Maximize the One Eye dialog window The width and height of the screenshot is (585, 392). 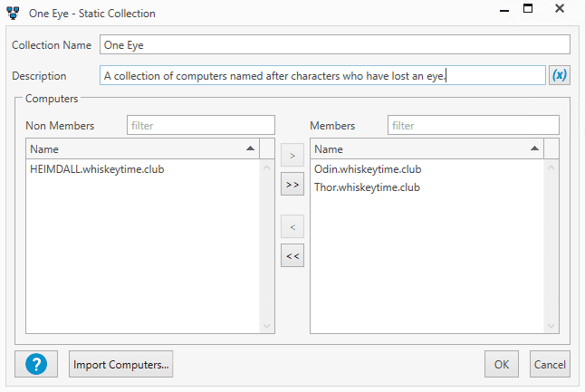point(528,8)
